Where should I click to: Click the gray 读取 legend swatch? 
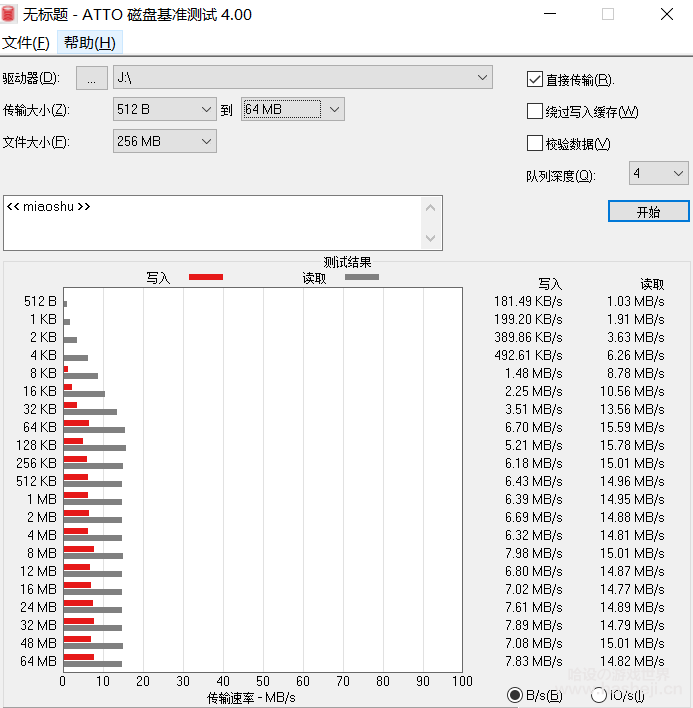click(362, 277)
